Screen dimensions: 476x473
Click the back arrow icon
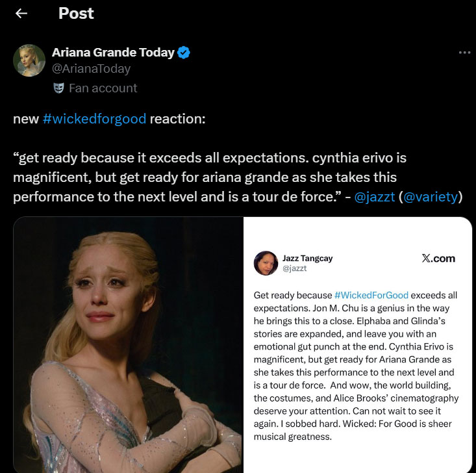click(x=21, y=14)
